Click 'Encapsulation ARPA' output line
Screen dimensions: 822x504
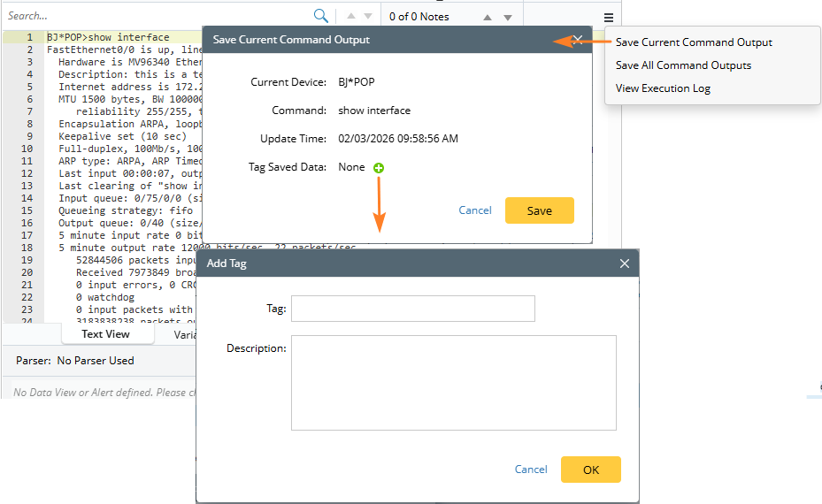tap(130, 124)
